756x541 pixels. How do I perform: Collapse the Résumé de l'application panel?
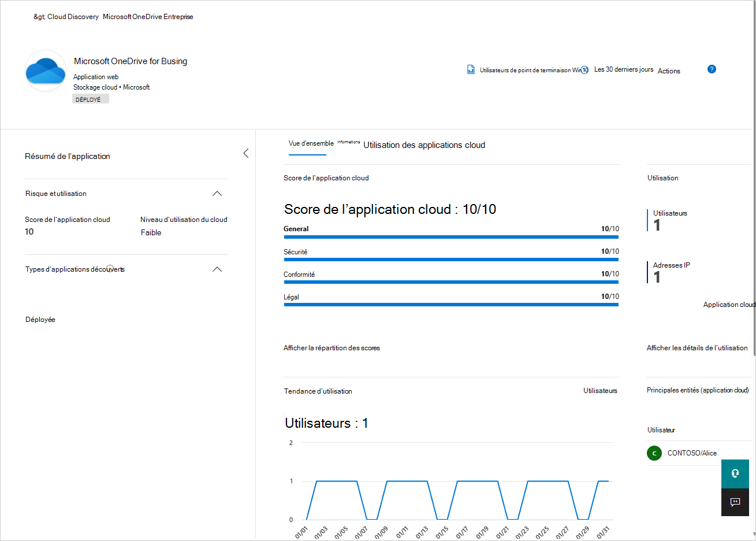[x=246, y=153]
